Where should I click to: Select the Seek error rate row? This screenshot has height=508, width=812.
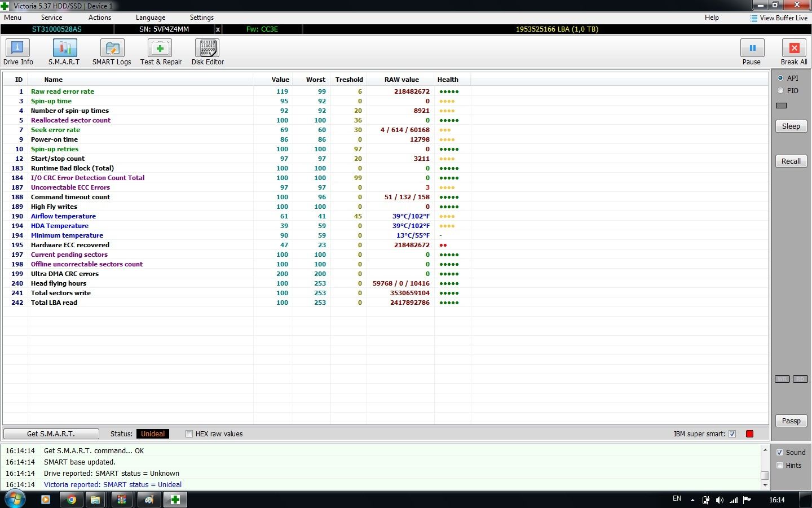386,130
